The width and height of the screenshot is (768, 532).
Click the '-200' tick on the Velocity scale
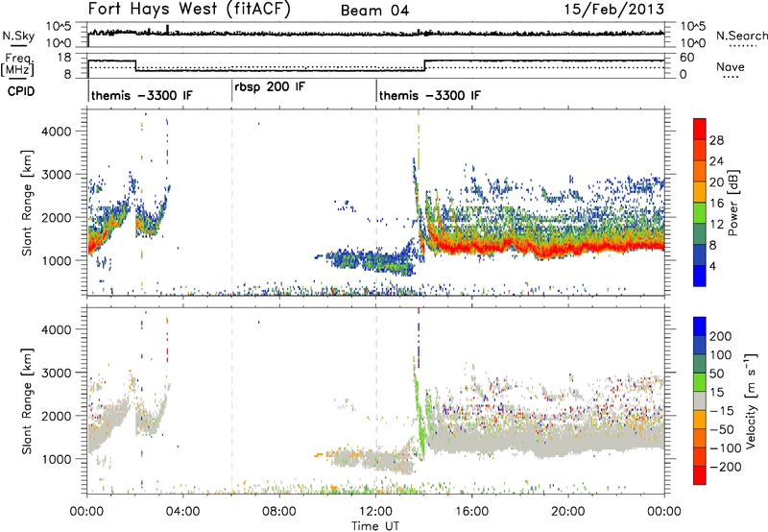[x=726, y=467]
